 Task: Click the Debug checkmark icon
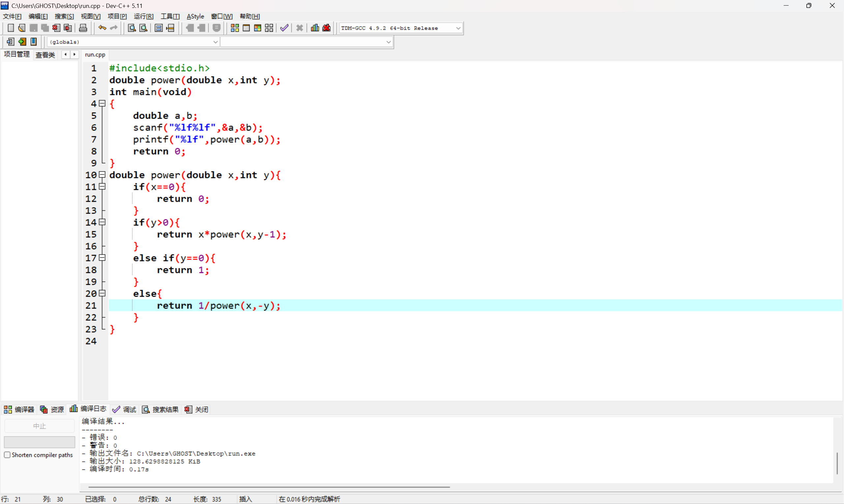click(x=284, y=28)
